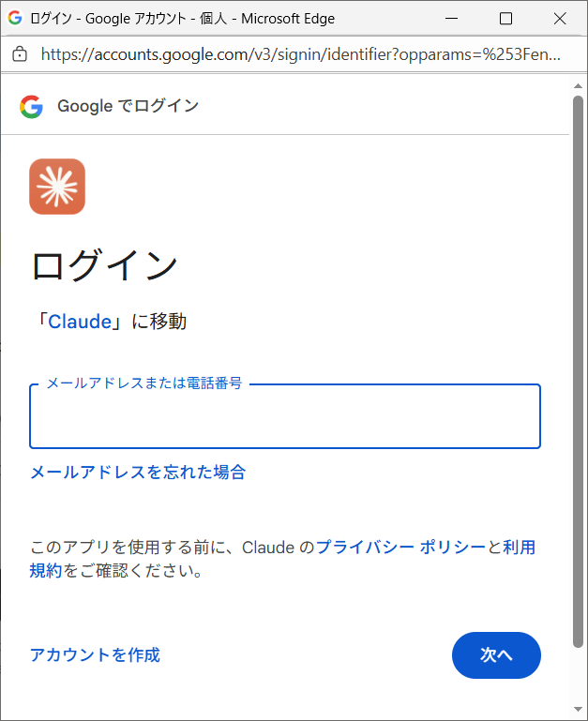The width and height of the screenshot is (588, 721).
Task: Click the 'Google でログイン' header text
Action: pyautogui.click(x=128, y=106)
